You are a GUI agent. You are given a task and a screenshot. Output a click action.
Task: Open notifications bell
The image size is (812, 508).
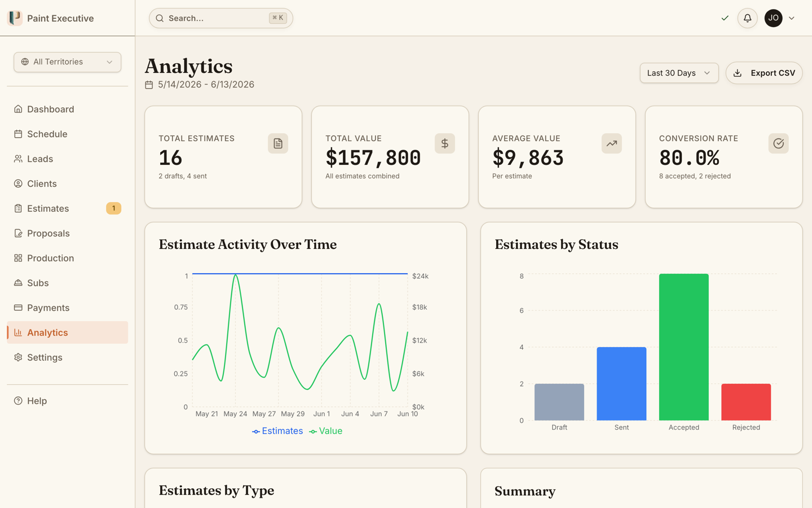click(x=747, y=18)
